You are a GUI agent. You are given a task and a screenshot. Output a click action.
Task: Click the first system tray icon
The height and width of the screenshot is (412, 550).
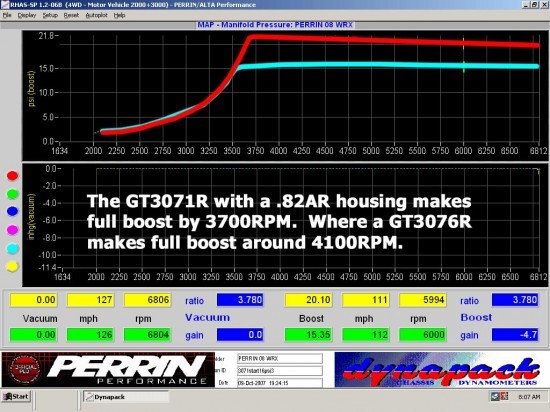click(x=495, y=397)
